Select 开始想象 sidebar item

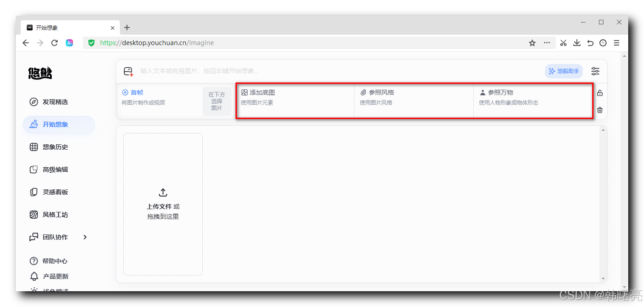pos(59,124)
